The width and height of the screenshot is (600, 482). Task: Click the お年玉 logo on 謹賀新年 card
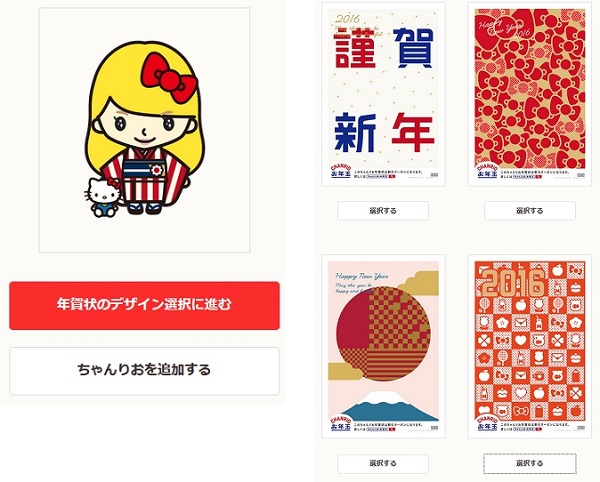tap(341, 171)
